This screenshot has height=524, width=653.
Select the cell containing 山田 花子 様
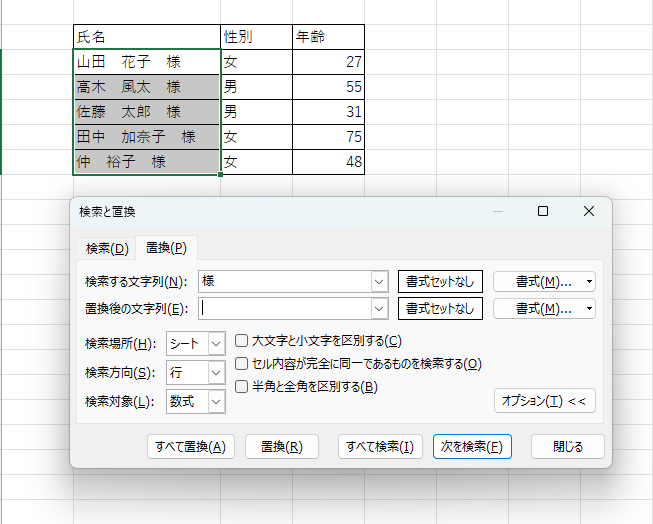click(x=146, y=62)
